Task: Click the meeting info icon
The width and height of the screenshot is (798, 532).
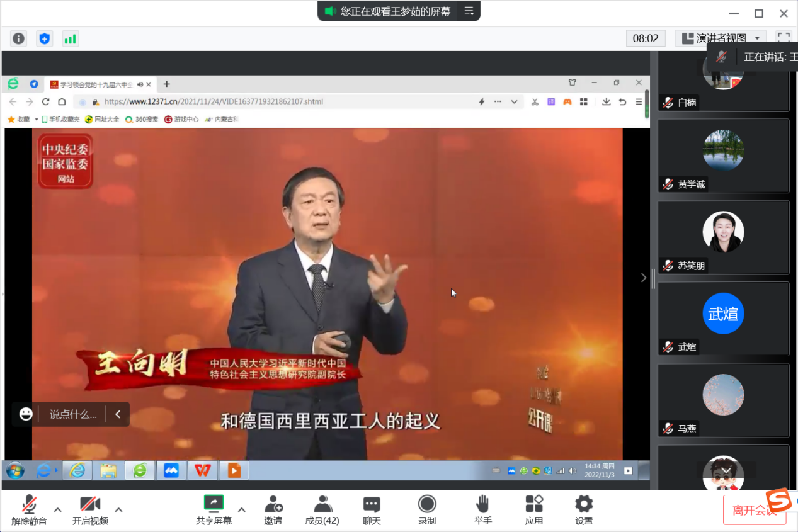Action: click(19, 38)
